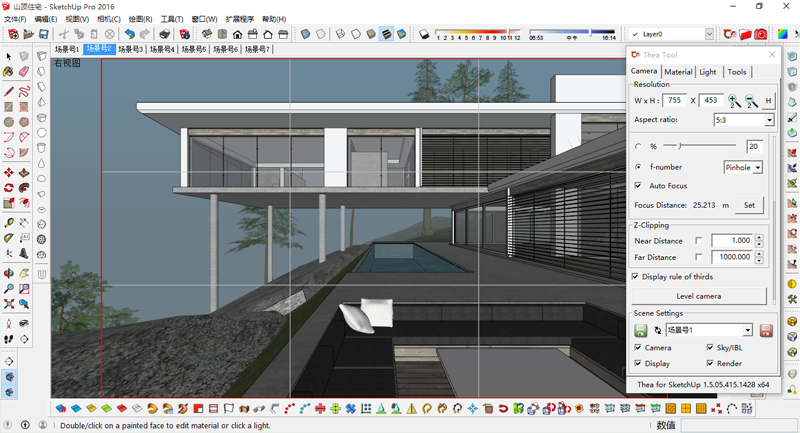
Task: Disable the Auto Focus checkbox
Action: click(639, 185)
